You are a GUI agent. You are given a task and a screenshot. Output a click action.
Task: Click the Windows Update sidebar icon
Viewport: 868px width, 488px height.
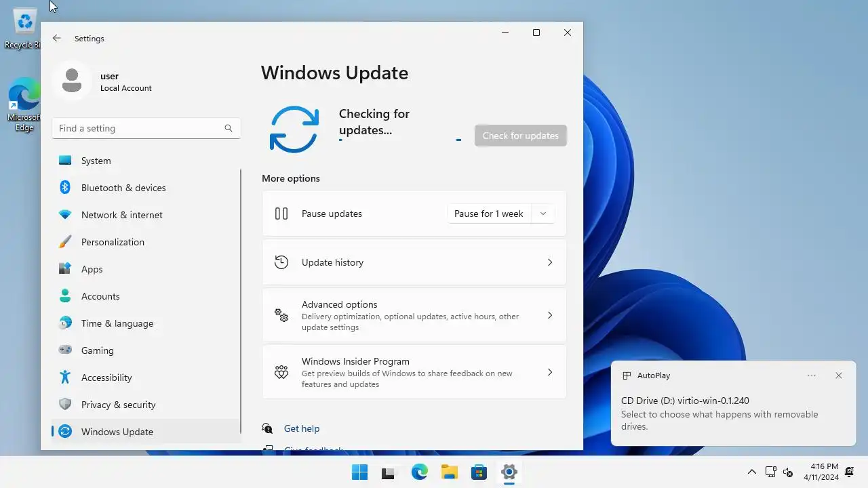click(x=65, y=432)
